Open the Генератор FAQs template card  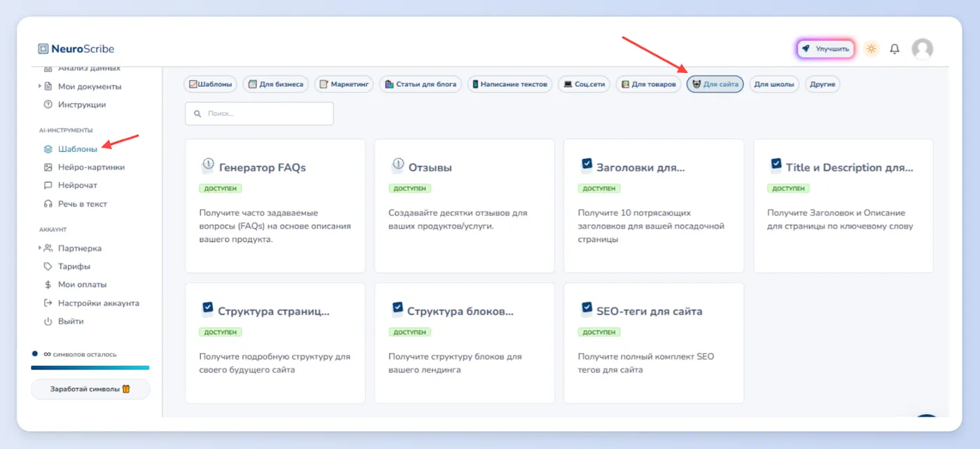click(x=275, y=206)
